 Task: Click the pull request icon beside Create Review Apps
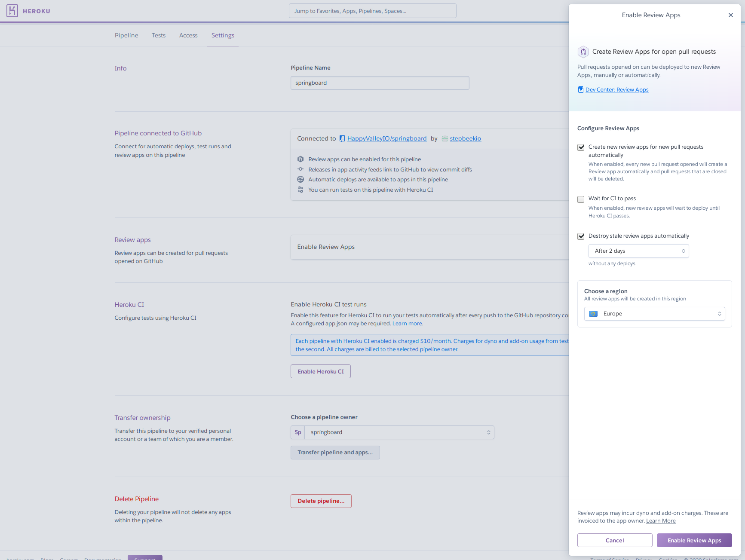pyautogui.click(x=583, y=52)
